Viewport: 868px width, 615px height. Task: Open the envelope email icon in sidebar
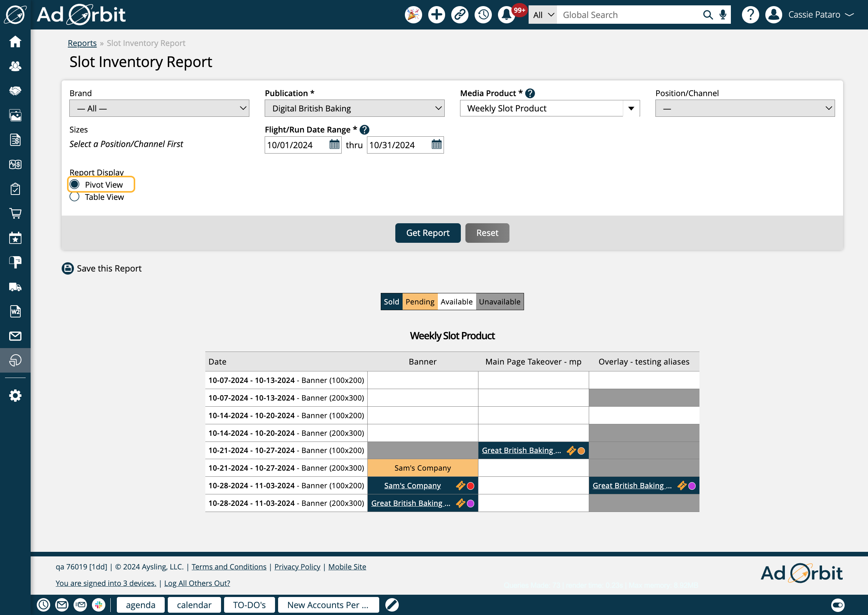point(15,336)
